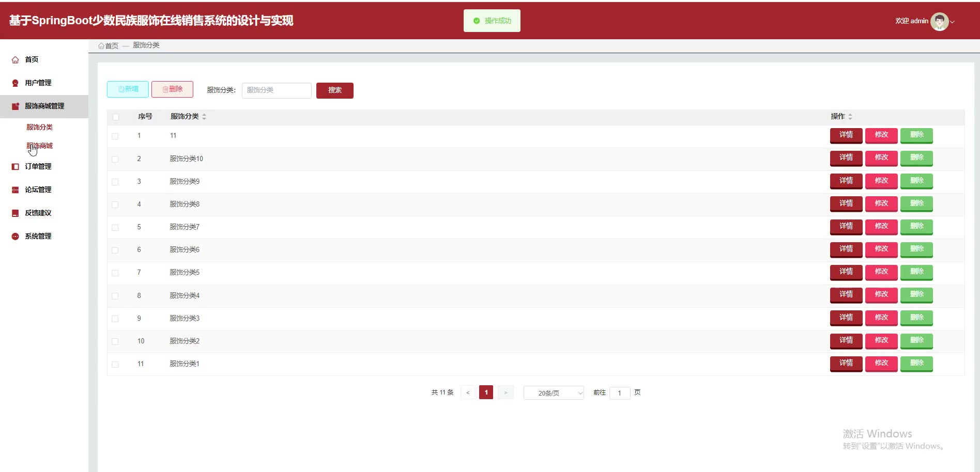
Task: Click the 用户管理 user icon
Action: pos(16,83)
